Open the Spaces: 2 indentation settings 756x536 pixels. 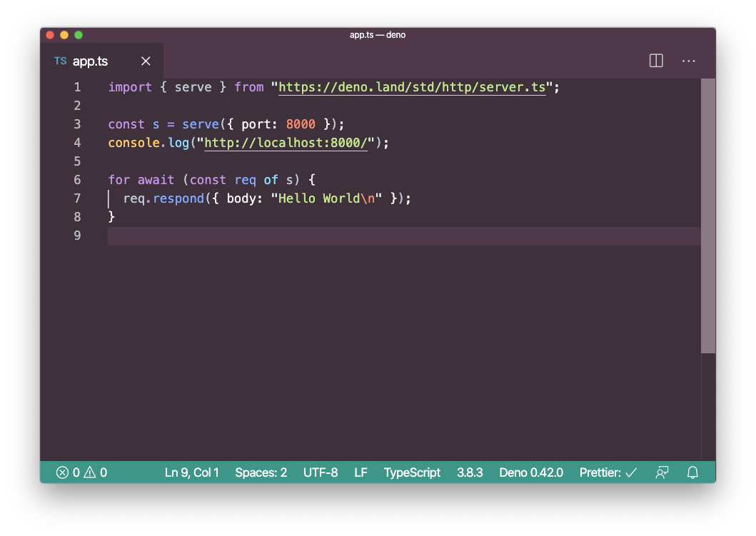pyautogui.click(x=261, y=472)
